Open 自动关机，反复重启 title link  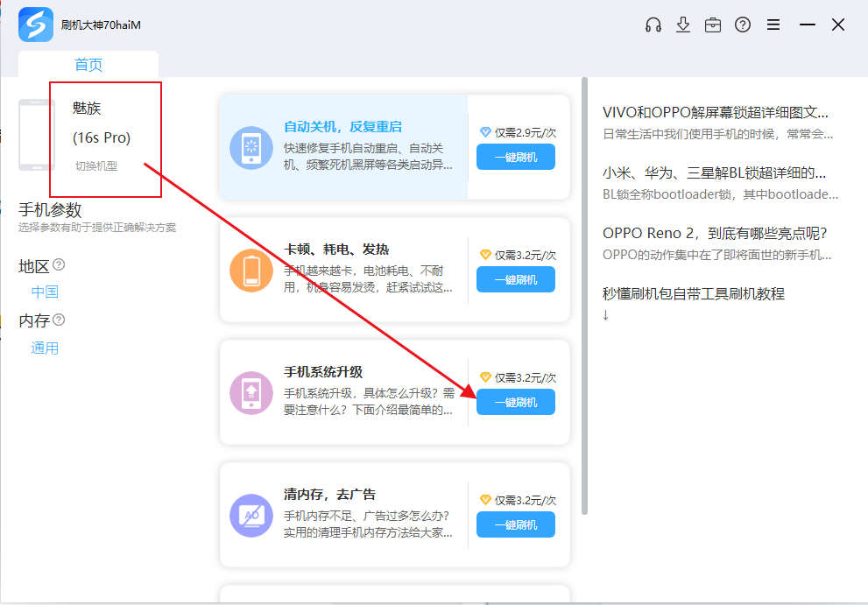click(342, 127)
